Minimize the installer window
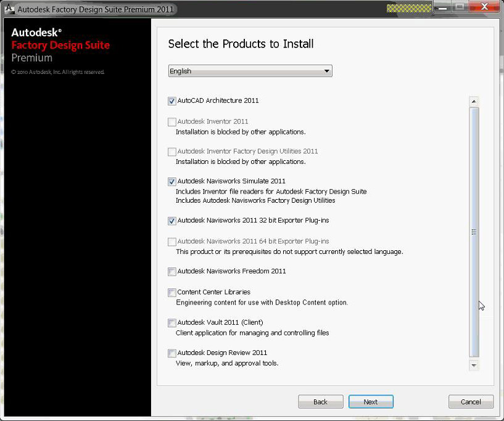This screenshot has height=421, width=504. tap(443, 8)
